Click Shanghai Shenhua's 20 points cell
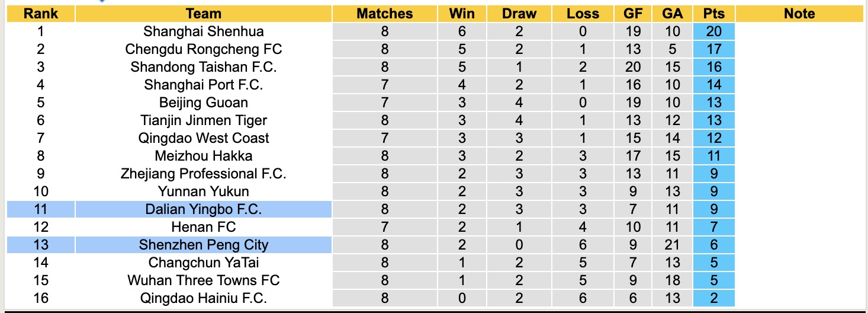 (x=714, y=31)
